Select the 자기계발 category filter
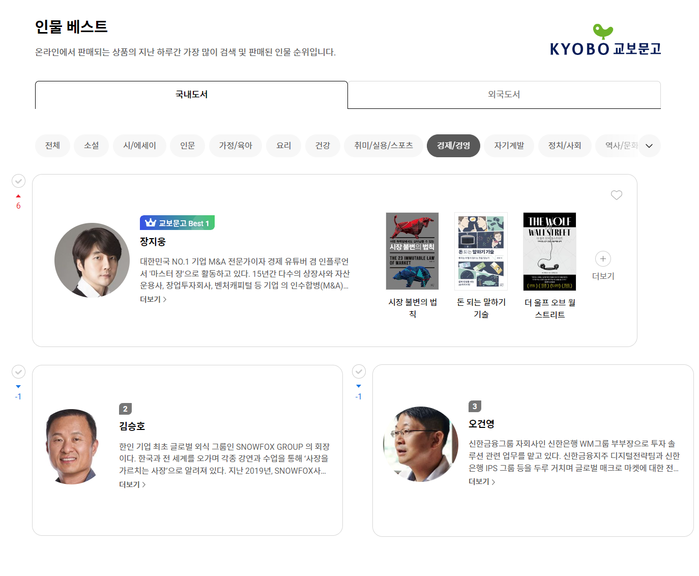 (509, 146)
